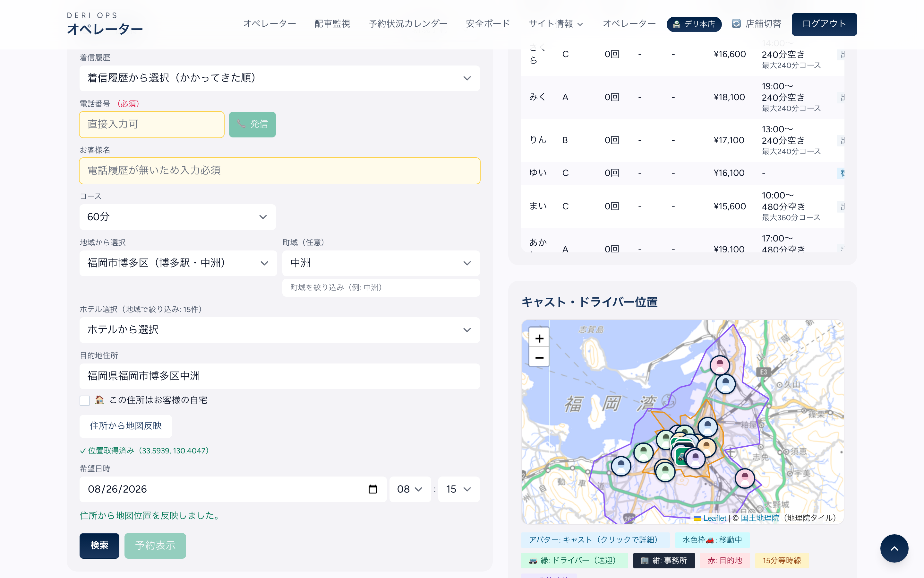924x578 pixels.
Task: Toggle この住所はお客様の自宅 checkbox
Action: [x=84, y=400]
